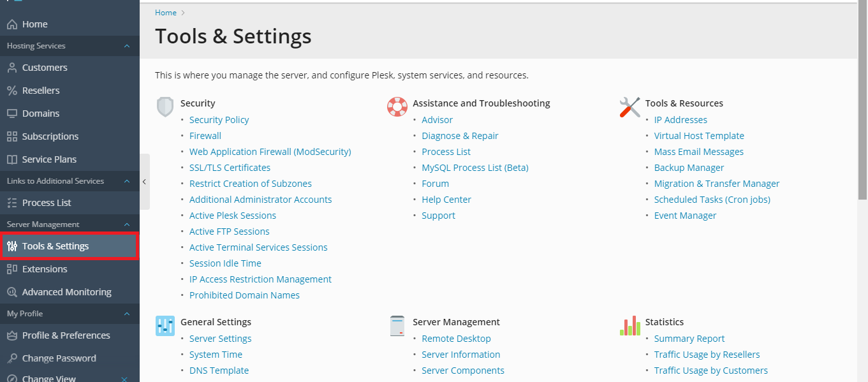The width and height of the screenshot is (868, 382).
Task: Click the vertical page scrollbar
Action: [862, 102]
